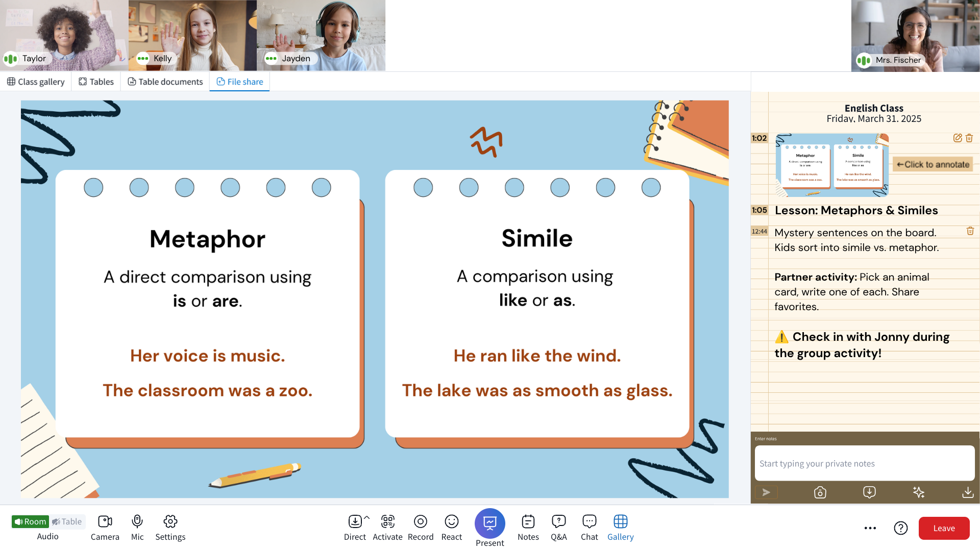Click Mrs. Fischer's video tile
This screenshot has height=551, width=980.
coord(916,36)
